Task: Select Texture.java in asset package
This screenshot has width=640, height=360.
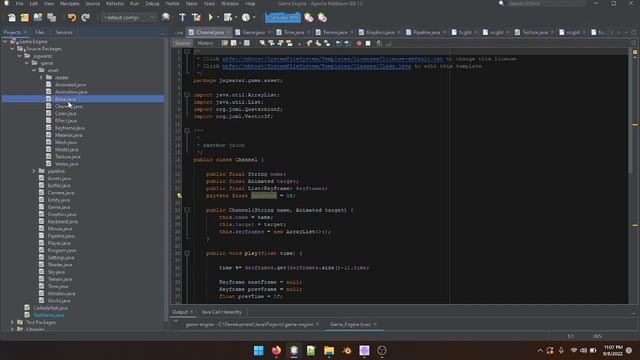Action: pyautogui.click(x=67, y=157)
